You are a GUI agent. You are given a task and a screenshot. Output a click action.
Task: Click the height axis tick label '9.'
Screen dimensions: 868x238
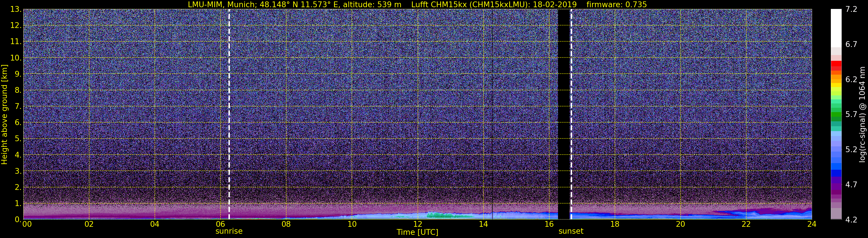[x=18, y=74]
